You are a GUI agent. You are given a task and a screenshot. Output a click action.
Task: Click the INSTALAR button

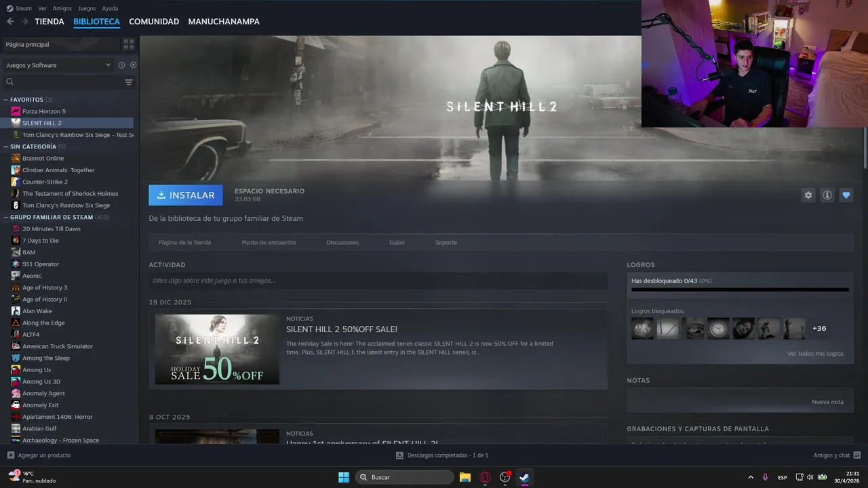point(186,195)
